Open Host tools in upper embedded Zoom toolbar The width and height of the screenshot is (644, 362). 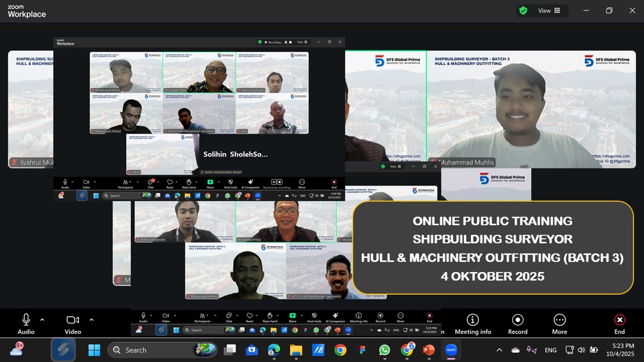(230, 183)
